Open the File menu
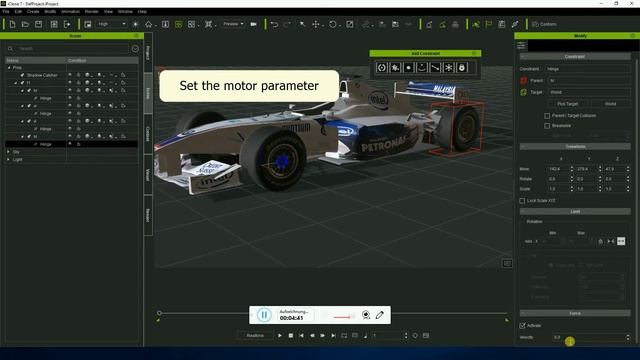The height and width of the screenshot is (360, 640). [x=6, y=12]
